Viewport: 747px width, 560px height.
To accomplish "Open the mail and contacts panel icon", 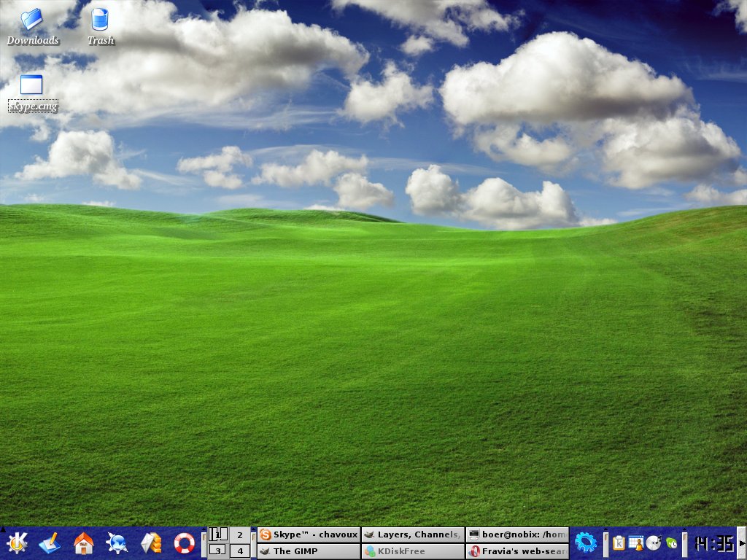I will 150,543.
